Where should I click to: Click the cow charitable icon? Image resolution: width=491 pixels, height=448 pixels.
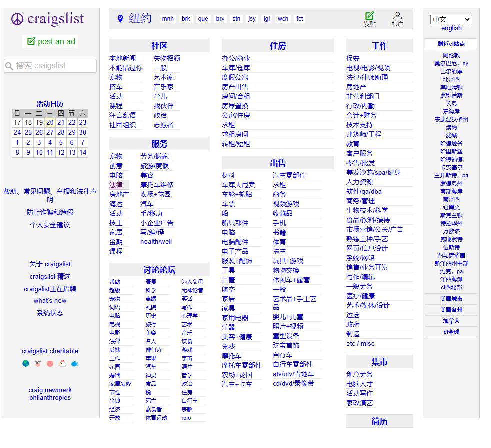38,363
